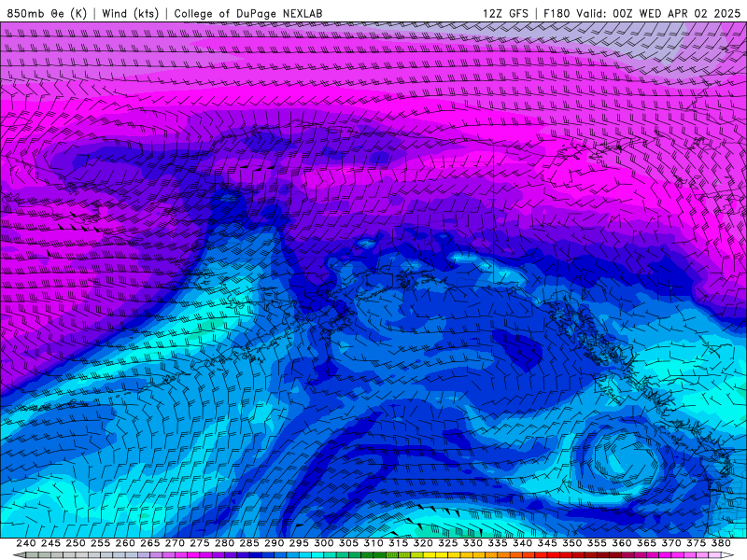Select the 365 legend value
Viewport: 747px width, 560px height.
coord(646,543)
